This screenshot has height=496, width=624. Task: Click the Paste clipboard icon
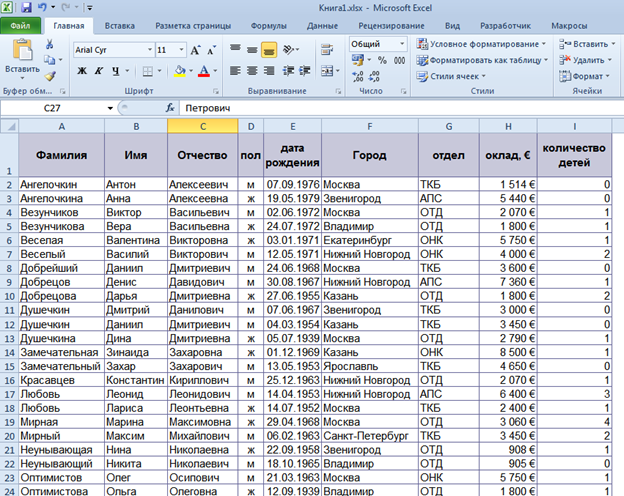(20, 50)
